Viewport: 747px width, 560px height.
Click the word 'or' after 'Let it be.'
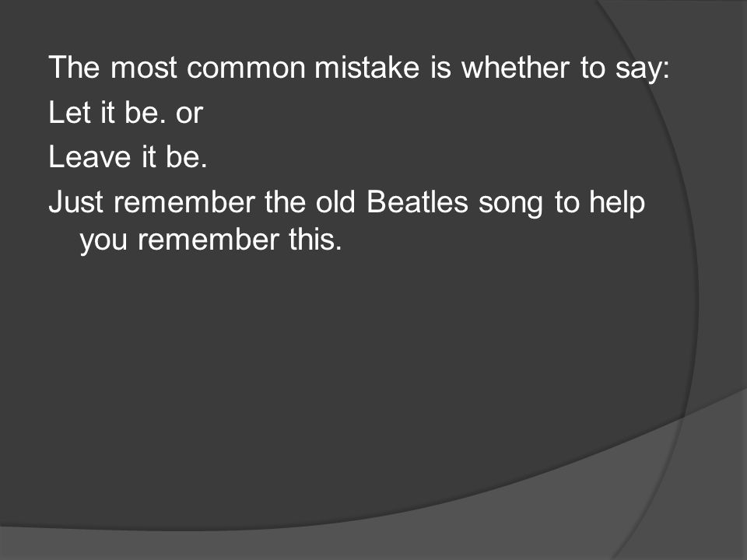[x=190, y=115]
